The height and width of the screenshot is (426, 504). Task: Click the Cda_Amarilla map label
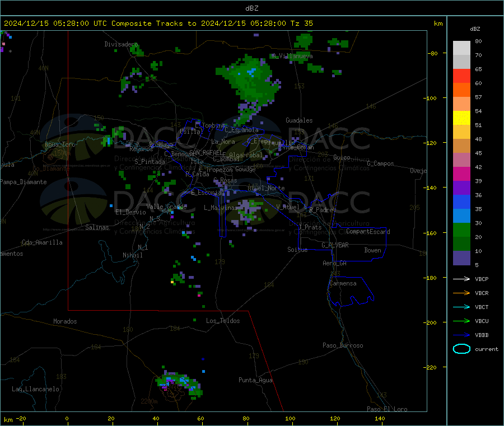[42, 242]
